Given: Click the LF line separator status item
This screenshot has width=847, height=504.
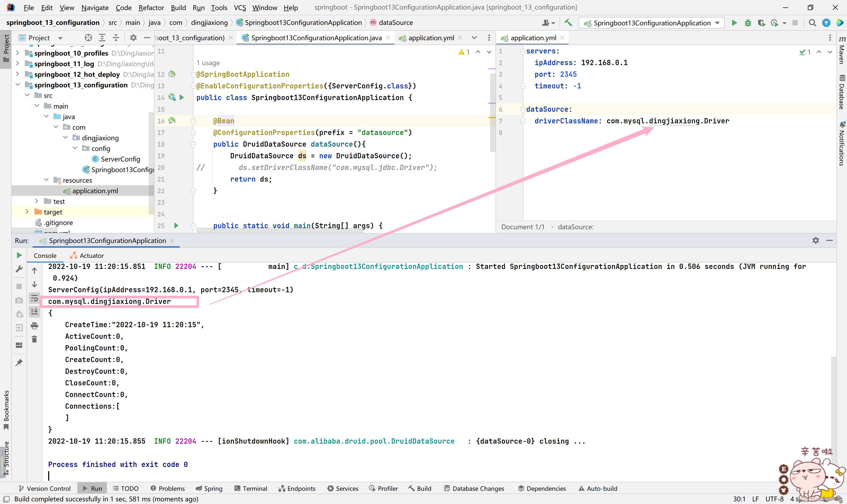Looking at the screenshot, I should coord(755,499).
